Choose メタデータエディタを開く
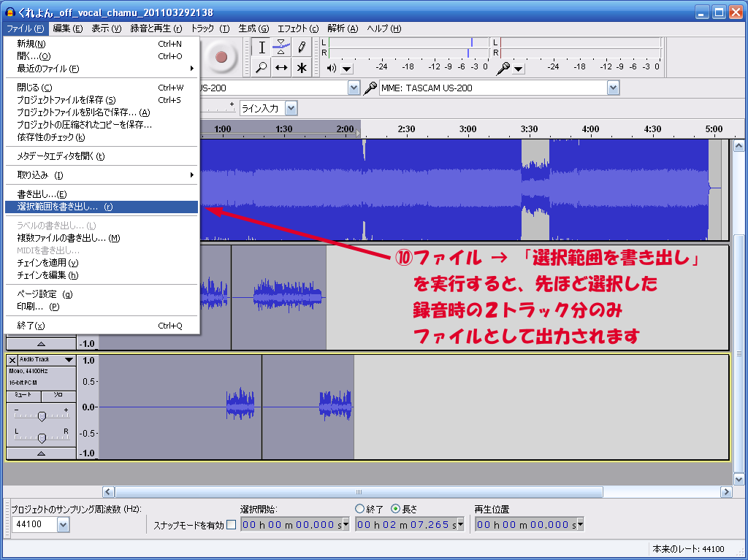 coord(101,156)
